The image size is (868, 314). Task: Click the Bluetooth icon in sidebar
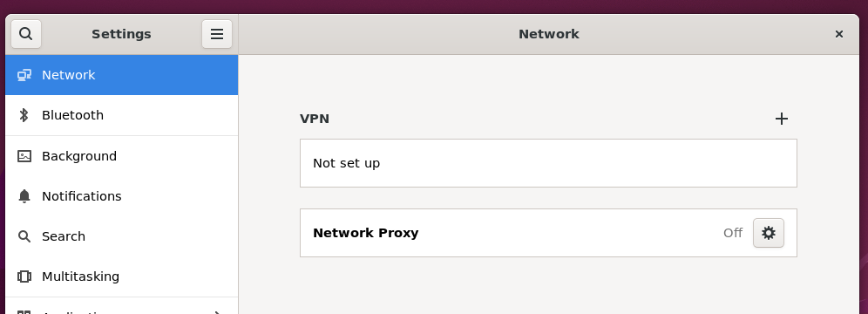tap(24, 115)
